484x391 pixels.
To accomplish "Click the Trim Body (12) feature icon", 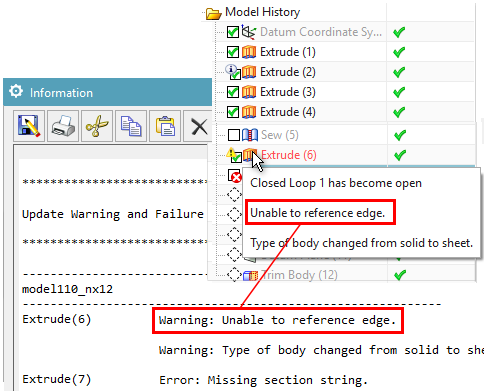I will point(250,275).
